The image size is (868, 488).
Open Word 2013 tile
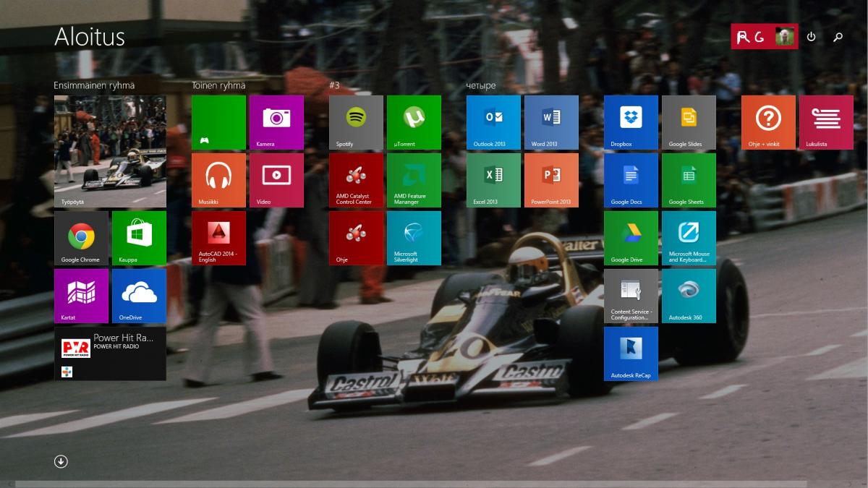(x=551, y=122)
